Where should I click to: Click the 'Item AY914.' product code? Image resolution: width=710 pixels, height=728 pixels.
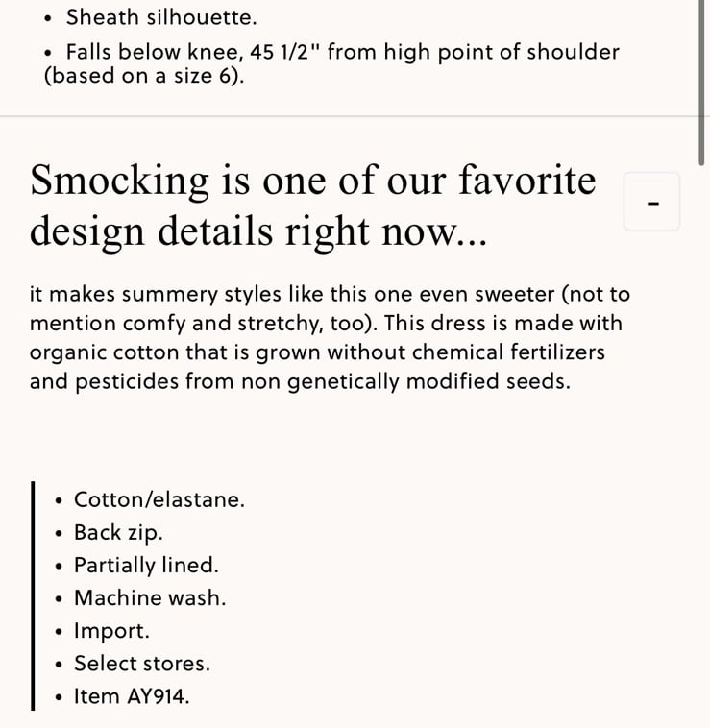pos(132,696)
